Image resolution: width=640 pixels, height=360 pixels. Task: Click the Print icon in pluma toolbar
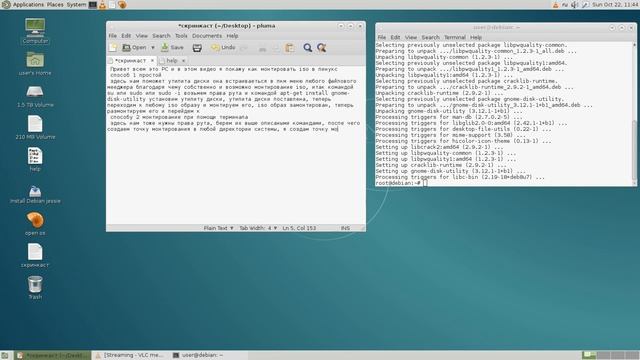click(197, 48)
